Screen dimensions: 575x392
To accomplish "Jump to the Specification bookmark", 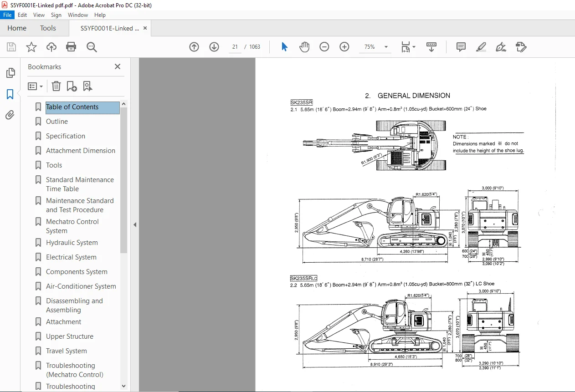I will point(66,136).
